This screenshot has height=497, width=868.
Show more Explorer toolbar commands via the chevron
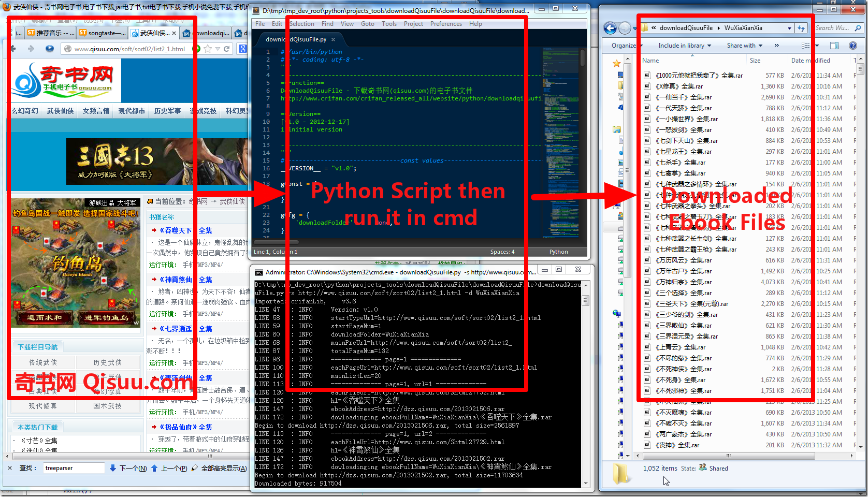(x=776, y=46)
